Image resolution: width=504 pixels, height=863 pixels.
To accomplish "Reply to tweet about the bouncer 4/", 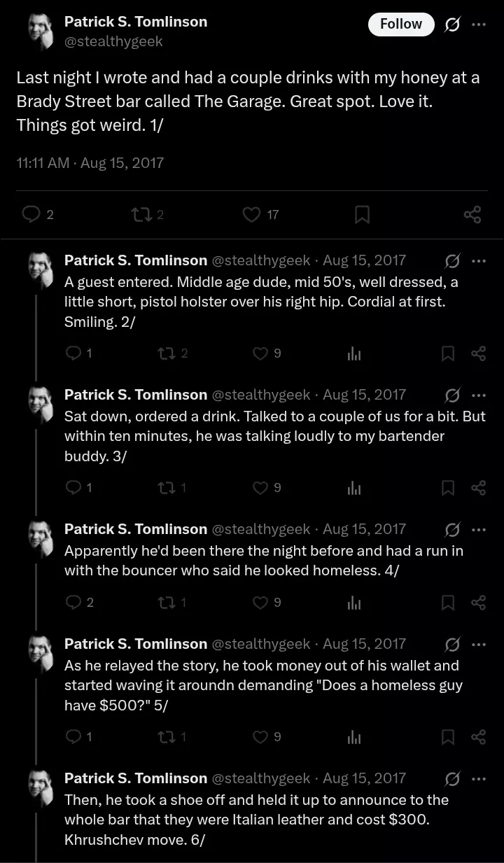I will point(79,603).
